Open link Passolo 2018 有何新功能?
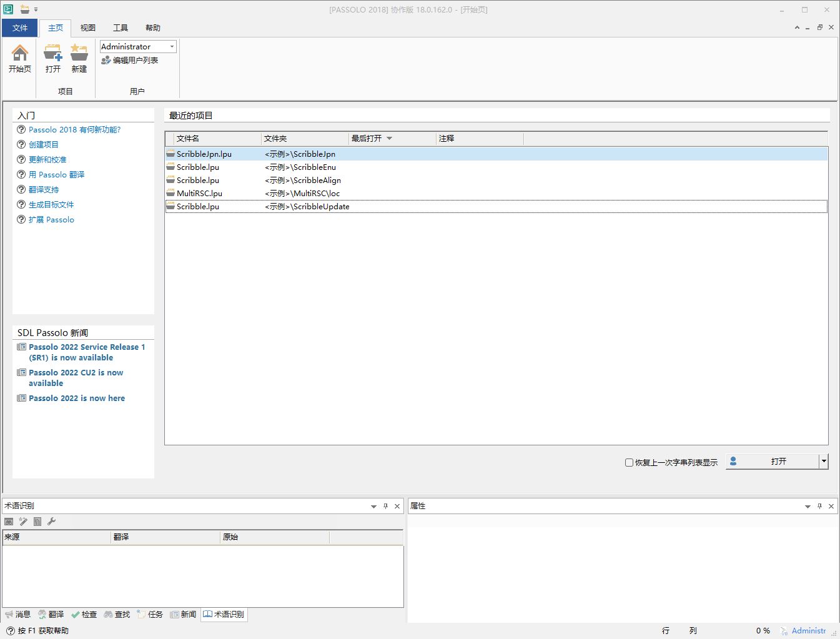Viewport: 840px width, 639px height. (x=74, y=130)
